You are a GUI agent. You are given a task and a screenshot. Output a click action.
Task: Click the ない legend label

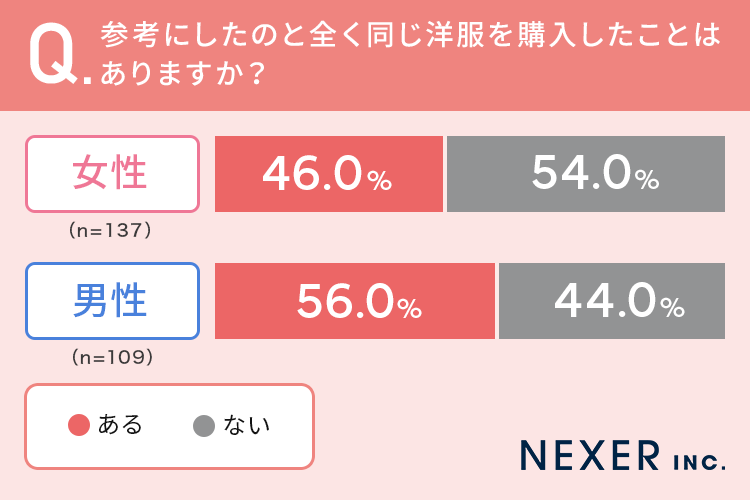coord(247,425)
